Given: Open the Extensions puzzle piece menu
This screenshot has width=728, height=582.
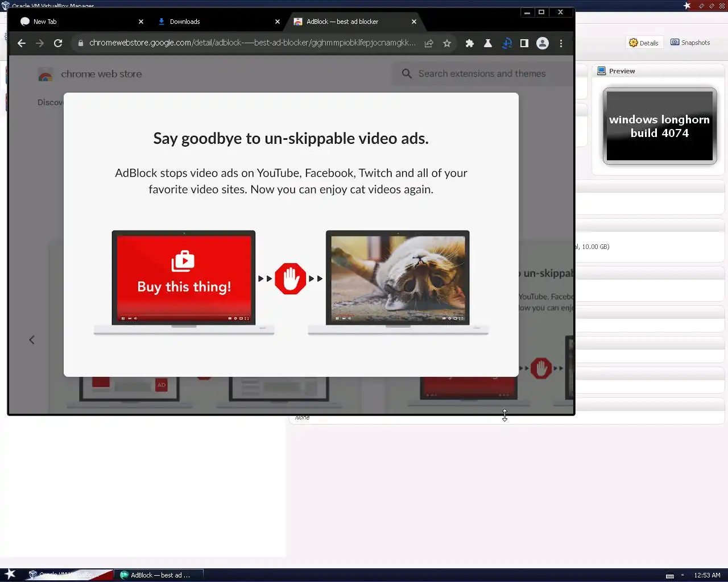Looking at the screenshot, I should point(470,43).
